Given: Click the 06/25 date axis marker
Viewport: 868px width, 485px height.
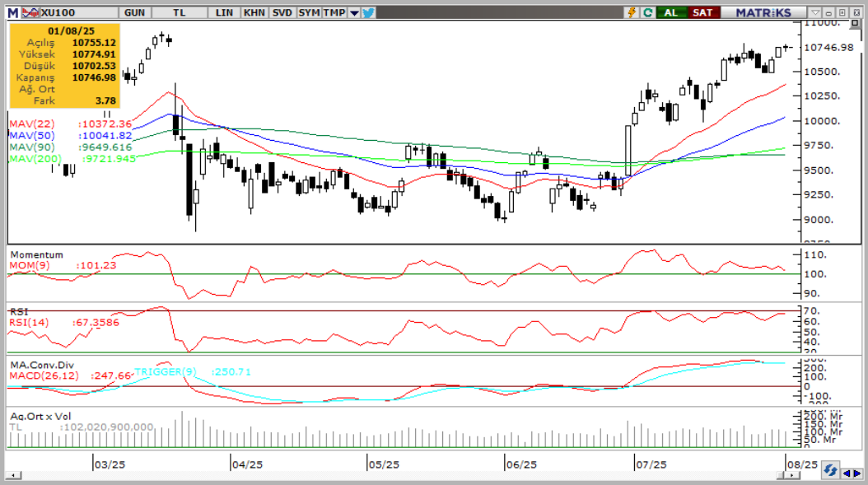Looking at the screenshot, I should coord(521,464).
